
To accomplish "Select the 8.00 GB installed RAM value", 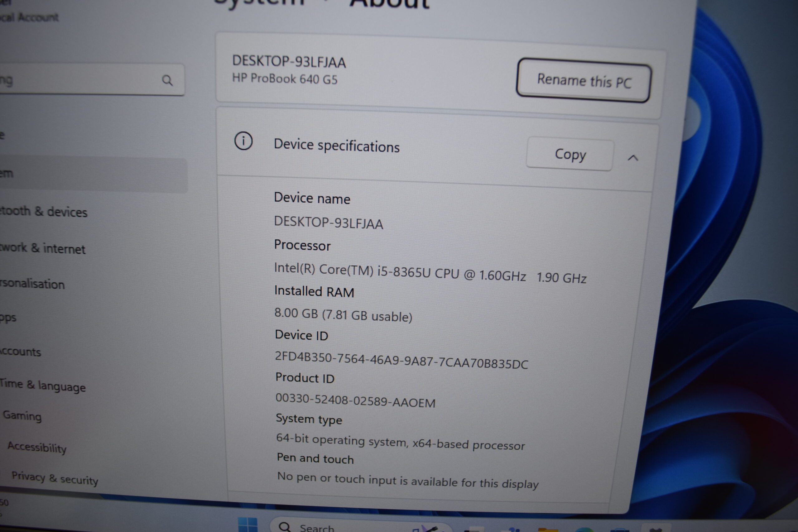I will click(x=343, y=314).
